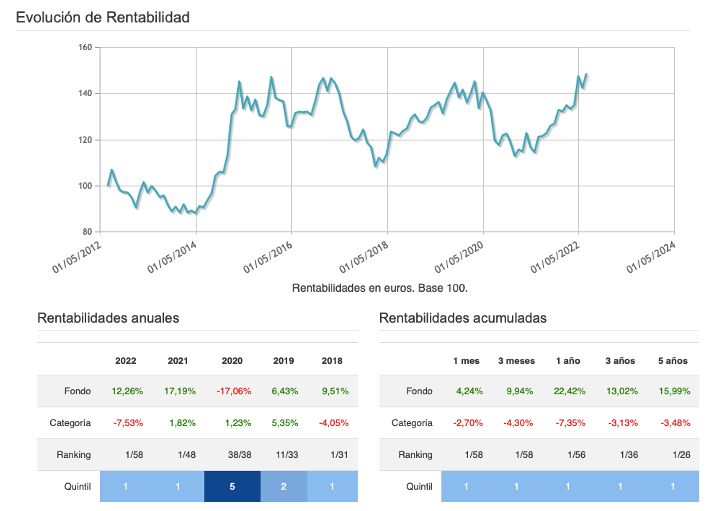The width and height of the screenshot is (709, 511).
Task: Click the 38/38 ranking cell
Action: coord(231,455)
